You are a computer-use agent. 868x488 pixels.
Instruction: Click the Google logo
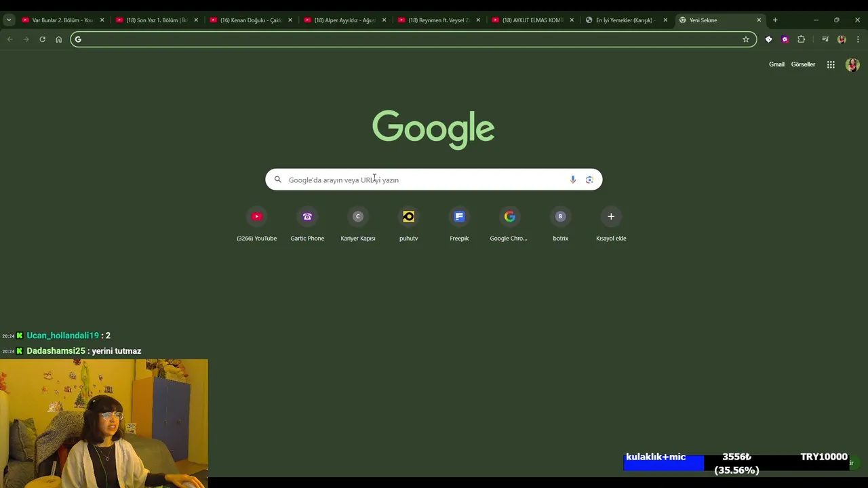click(433, 129)
